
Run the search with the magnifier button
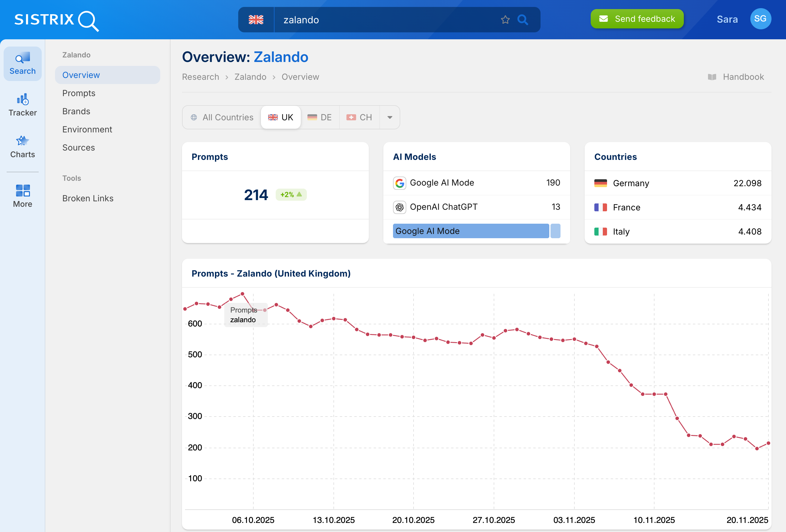(523, 20)
